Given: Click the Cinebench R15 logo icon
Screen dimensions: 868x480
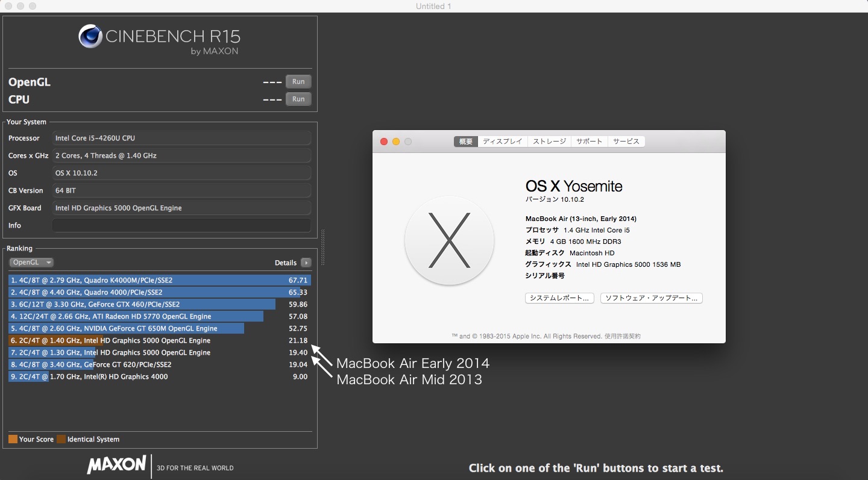Looking at the screenshot, I should (x=90, y=37).
